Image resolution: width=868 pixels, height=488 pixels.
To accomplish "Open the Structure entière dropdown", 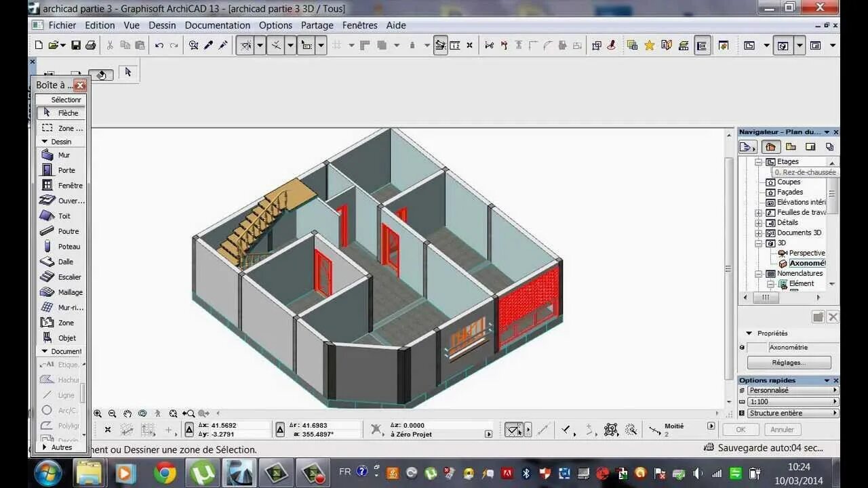I will [793, 413].
